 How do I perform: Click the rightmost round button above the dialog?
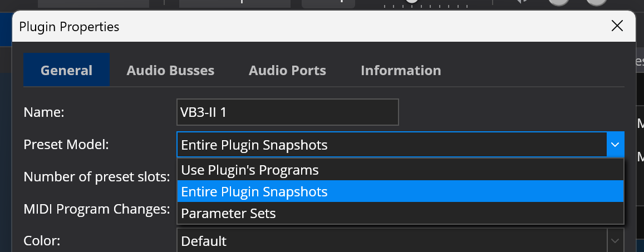point(597,2)
